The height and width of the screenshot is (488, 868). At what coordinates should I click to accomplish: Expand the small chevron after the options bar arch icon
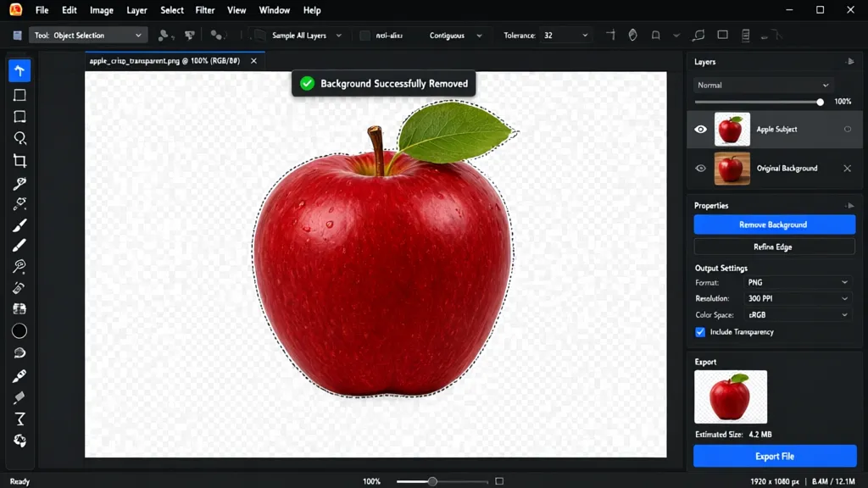point(676,36)
